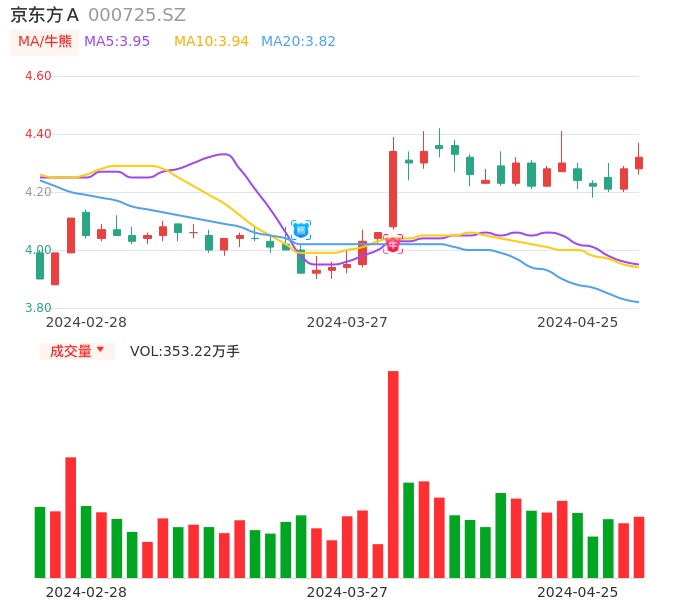Click the 2024-04-25 date under volume chart
This screenshot has height=606, width=686.
(578, 592)
